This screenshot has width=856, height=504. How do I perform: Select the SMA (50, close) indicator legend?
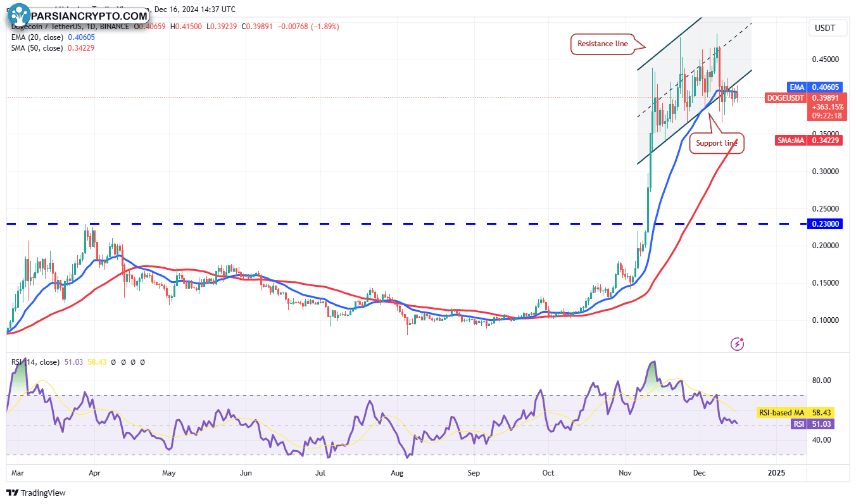(36, 48)
